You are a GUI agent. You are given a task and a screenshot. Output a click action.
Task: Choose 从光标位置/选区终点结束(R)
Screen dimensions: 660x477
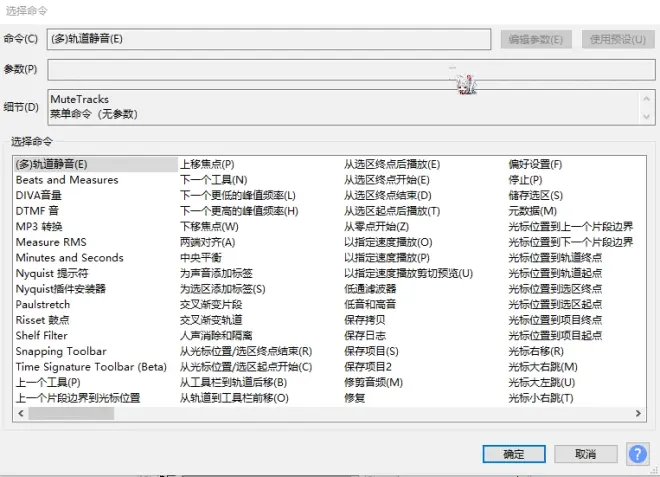[246, 351]
